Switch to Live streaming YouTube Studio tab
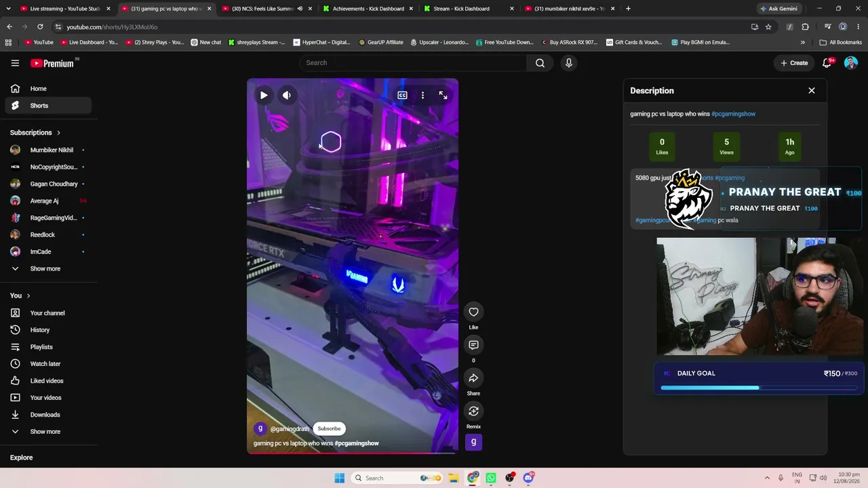The image size is (868, 488). coord(65,9)
